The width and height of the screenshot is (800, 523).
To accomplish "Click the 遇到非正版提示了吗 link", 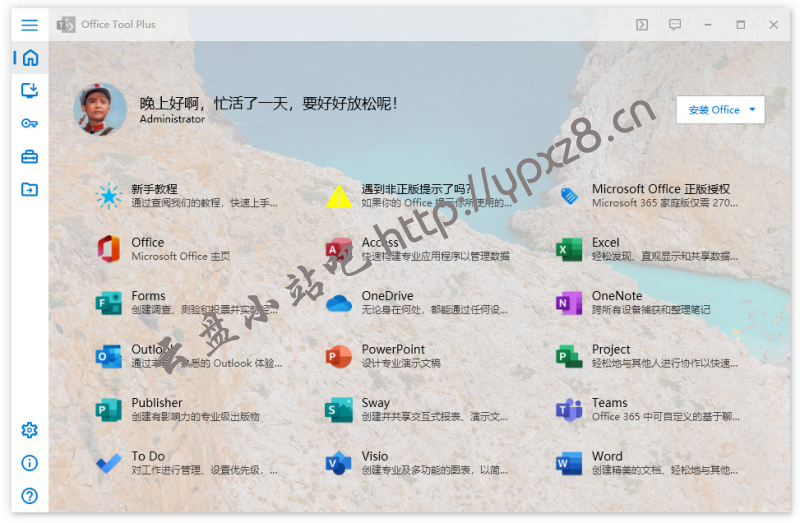I will (416, 189).
